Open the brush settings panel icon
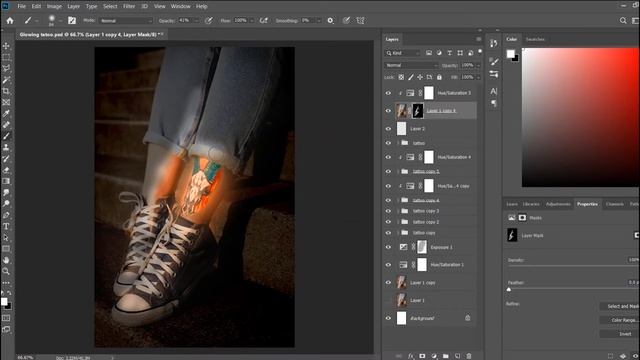The width and height of the screenshot is (640, 360). coord(72,20)
